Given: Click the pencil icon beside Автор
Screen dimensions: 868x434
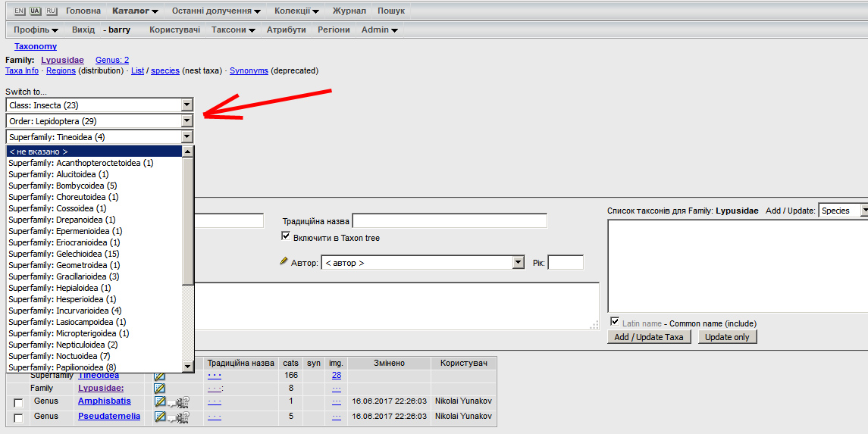Looking at the screenshot, I should (284, 262).
